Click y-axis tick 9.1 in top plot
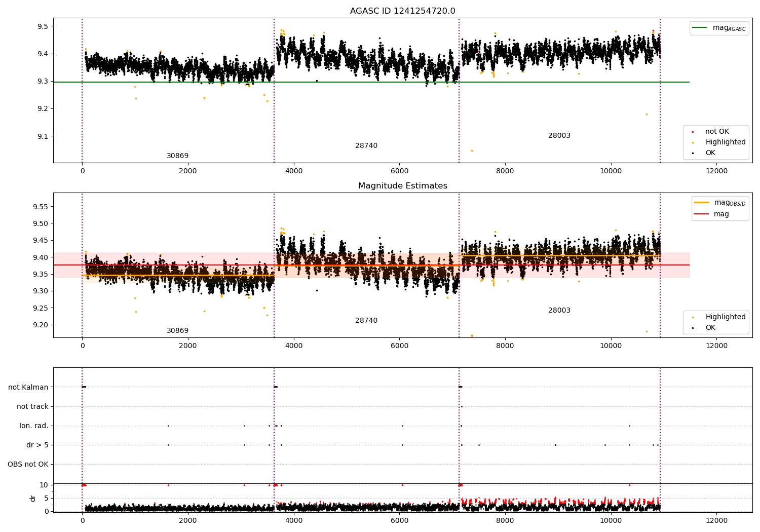 click(43, 136)
